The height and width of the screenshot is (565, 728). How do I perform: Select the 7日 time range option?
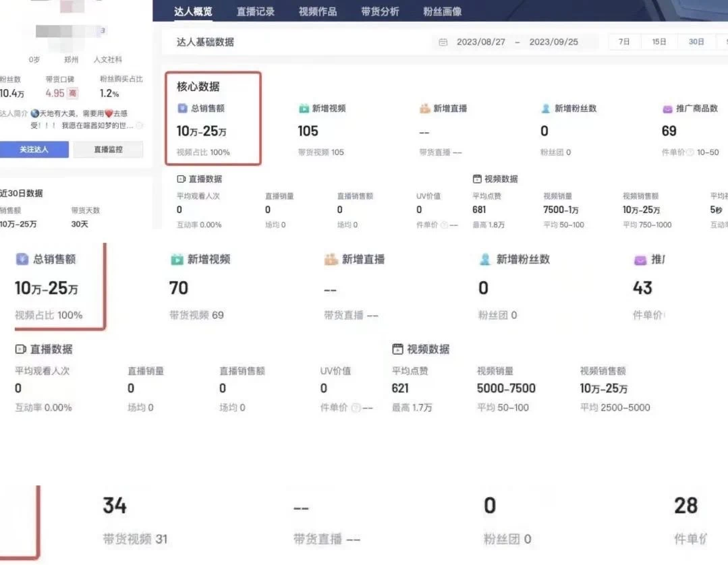pos(623,41)
